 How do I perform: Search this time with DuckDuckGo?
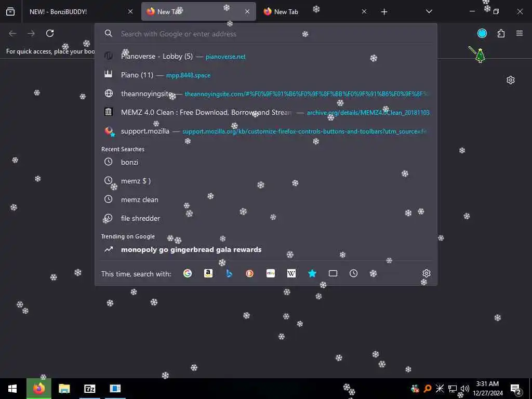tap(250, 273)
